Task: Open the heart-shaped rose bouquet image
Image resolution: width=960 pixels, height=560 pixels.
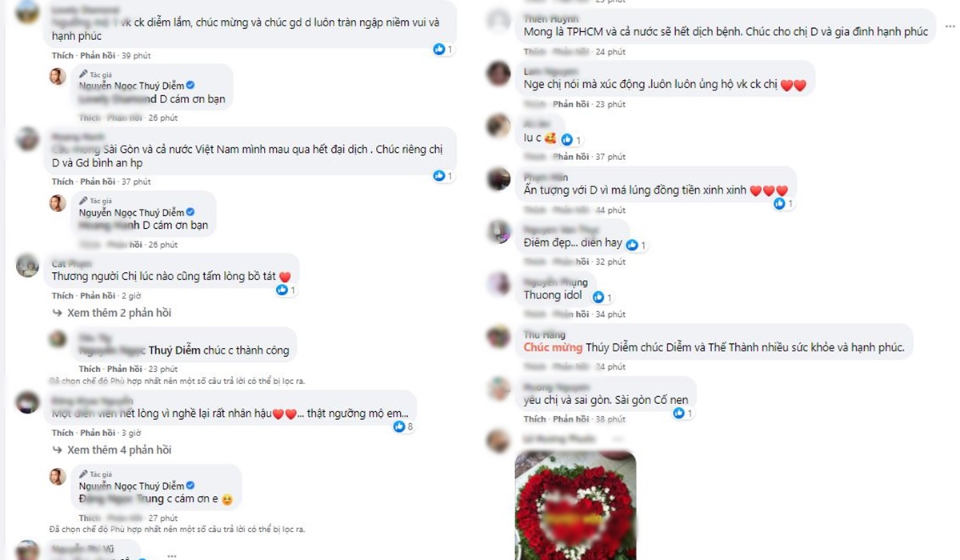Action: [575, 506]
